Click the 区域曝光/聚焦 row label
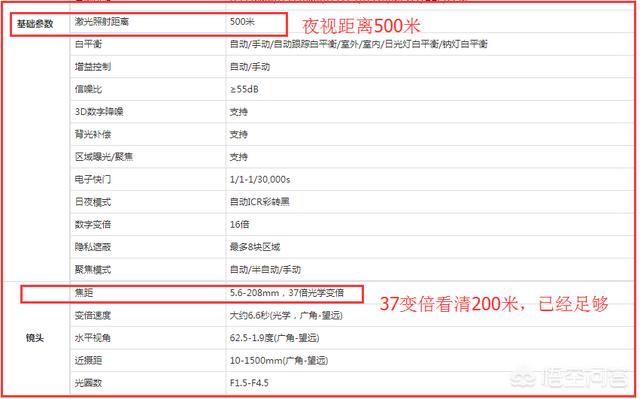Viewport: 640px width, 399px height. (x=104, y=157)
